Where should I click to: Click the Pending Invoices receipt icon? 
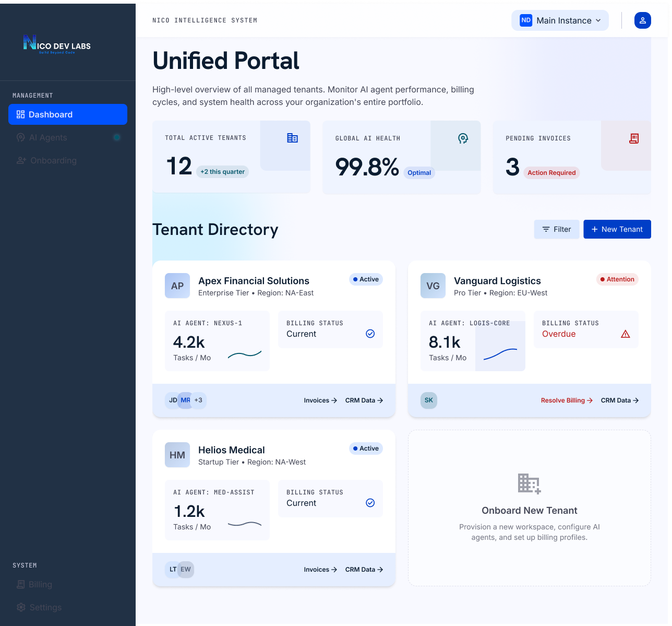[x=634, y=138]
